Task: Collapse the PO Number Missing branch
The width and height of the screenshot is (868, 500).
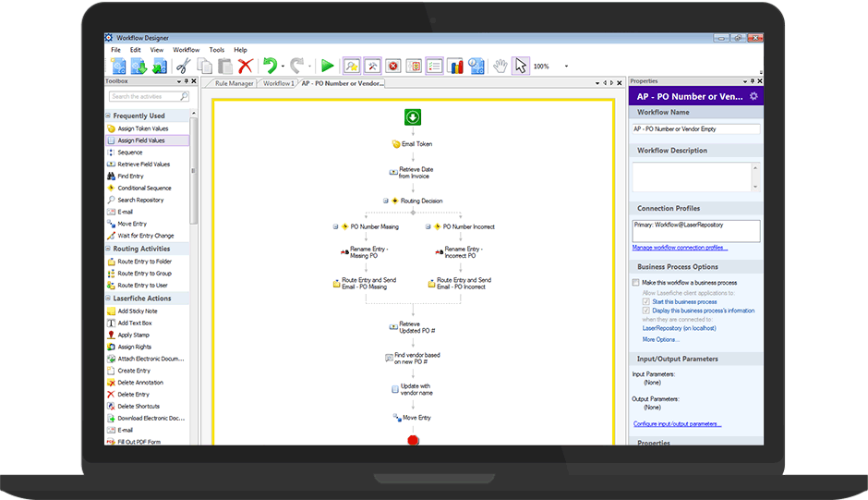Action: 335,226
